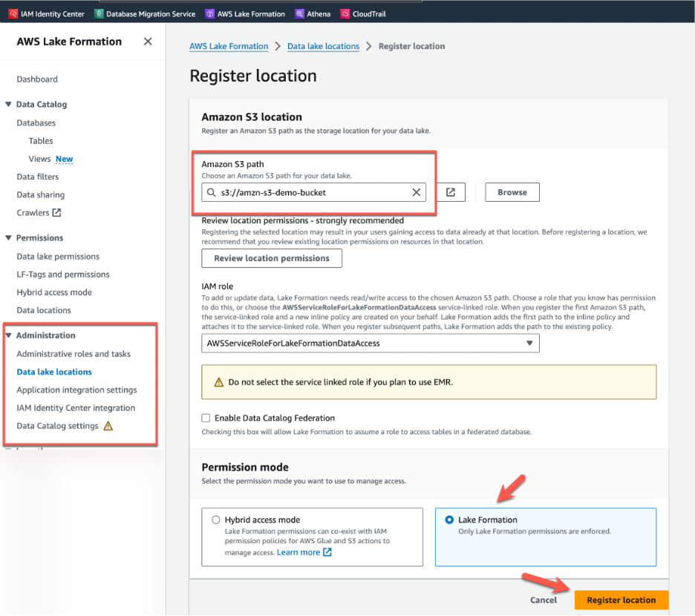Image resolution: width=695 pixels, height=616 pixels.
Task: Open Data sharing in sidebar
Action: click(41, 195)
